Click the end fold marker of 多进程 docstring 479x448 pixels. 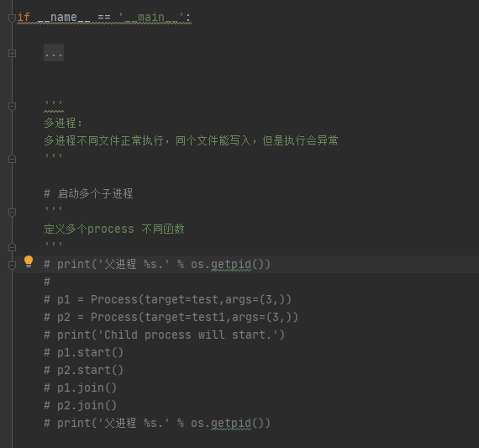coord(12,159)
